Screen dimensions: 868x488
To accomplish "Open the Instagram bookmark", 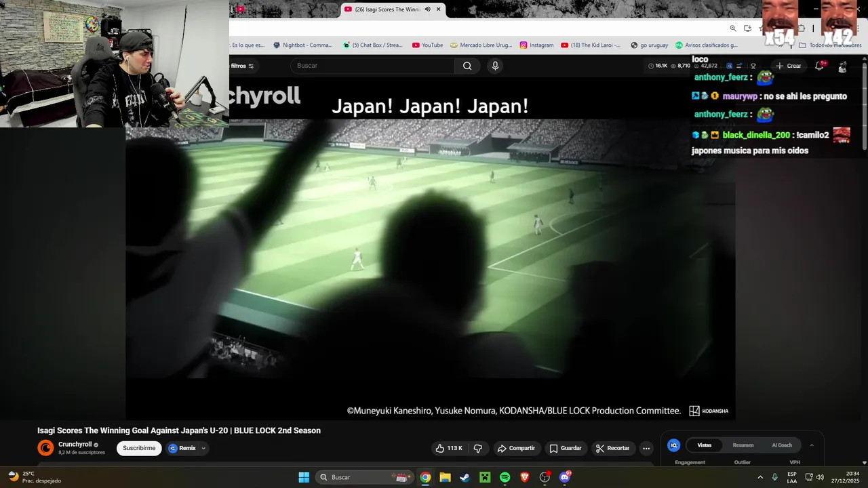I will (536, 45).
